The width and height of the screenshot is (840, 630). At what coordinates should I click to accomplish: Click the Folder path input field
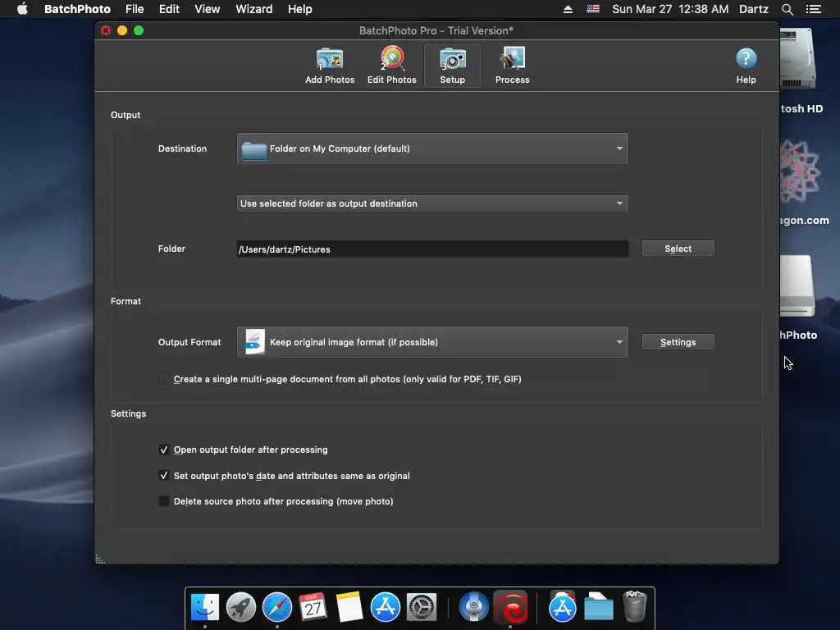point(432,249)
